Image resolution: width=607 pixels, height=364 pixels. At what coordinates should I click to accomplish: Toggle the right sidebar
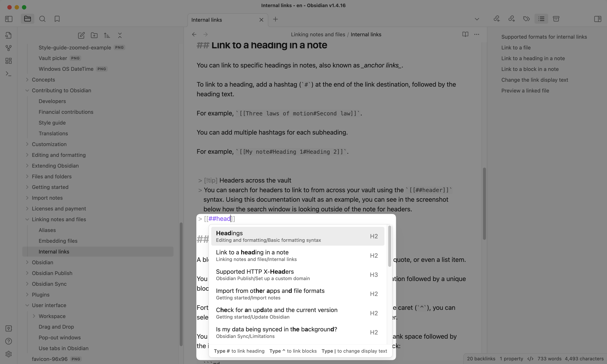[598, 19]
